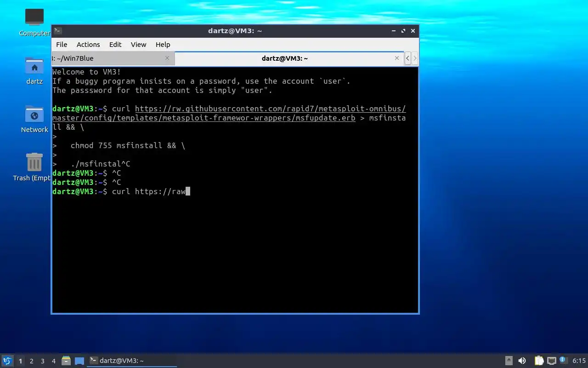Viewport: 588px width, 368px height.
Task: Switch to workspace 3
Action: (43, 361)
